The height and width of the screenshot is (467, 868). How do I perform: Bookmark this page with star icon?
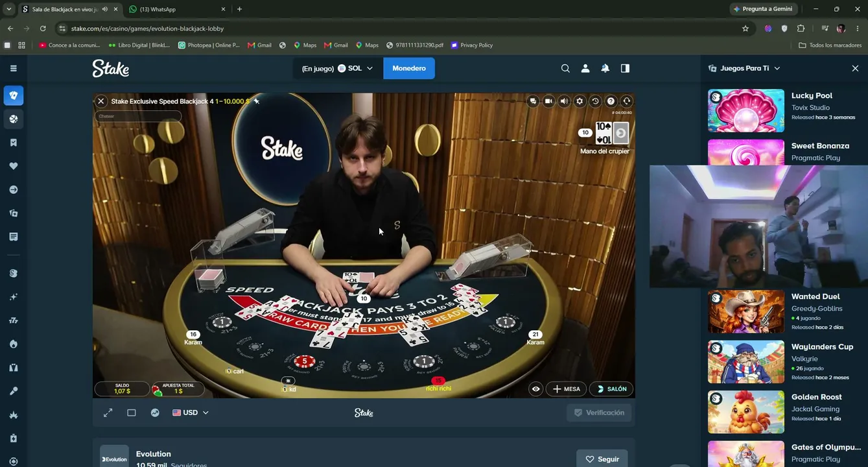pyautogui.click(x=745, y=29)
